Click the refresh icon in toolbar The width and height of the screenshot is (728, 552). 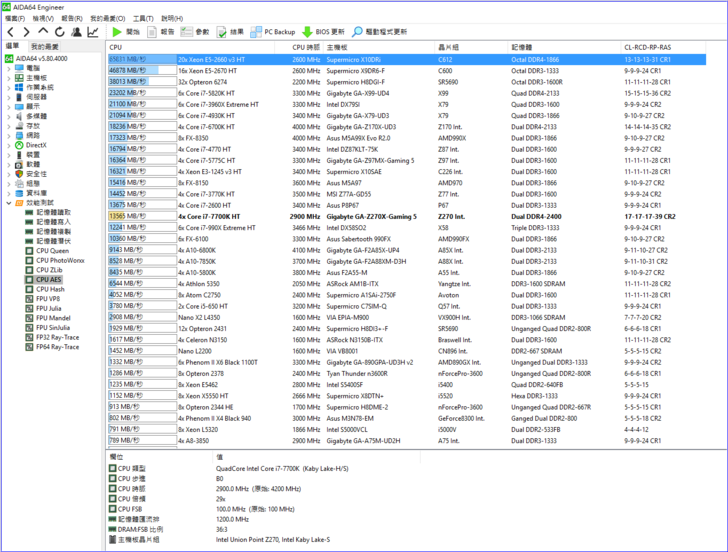[58, 32]
